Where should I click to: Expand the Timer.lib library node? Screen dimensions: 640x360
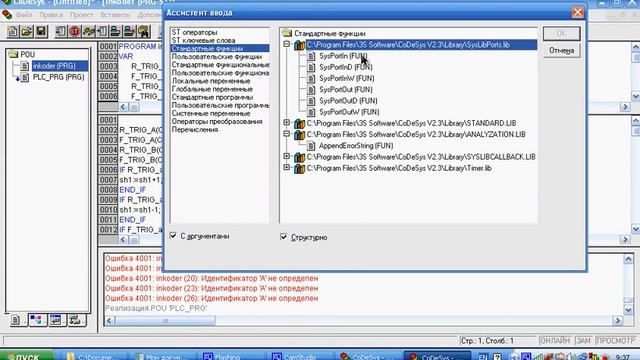pyautogui.click(x=287, y=167)
